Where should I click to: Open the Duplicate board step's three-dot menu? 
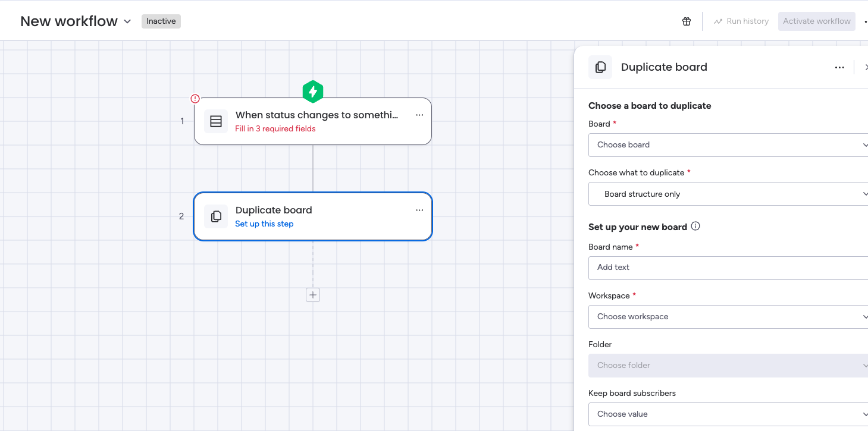click(x=419, y=210)
